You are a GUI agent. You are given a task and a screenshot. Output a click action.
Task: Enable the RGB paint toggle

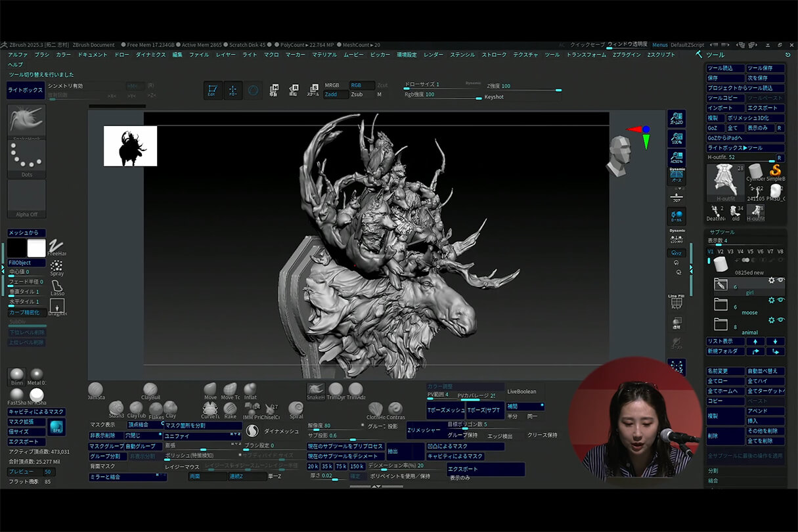pyautogui.click(x=361, y=85)
